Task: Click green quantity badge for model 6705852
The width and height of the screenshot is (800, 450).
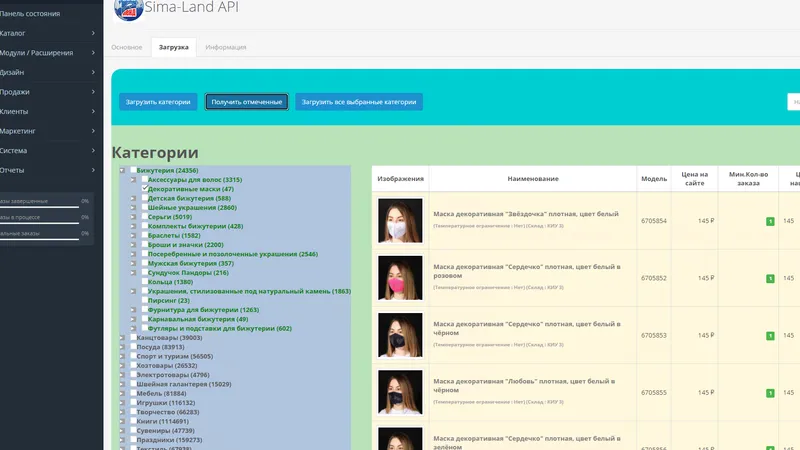Action: coord(770,278)
